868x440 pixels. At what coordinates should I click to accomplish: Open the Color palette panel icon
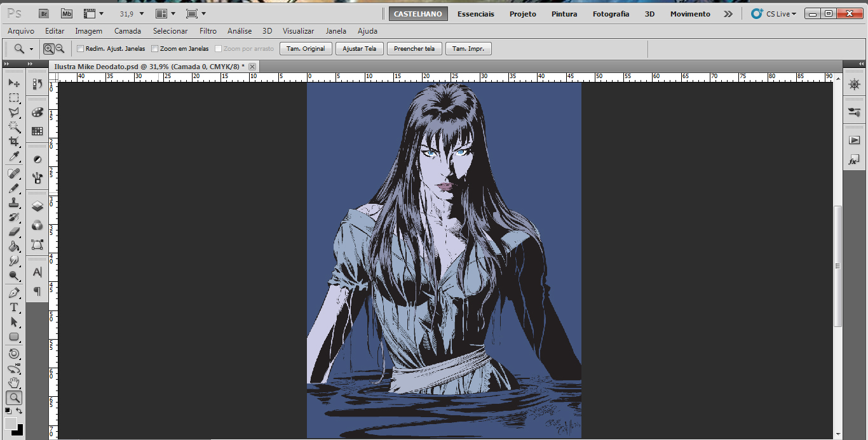pyautogui.click(x=37, y=112)
